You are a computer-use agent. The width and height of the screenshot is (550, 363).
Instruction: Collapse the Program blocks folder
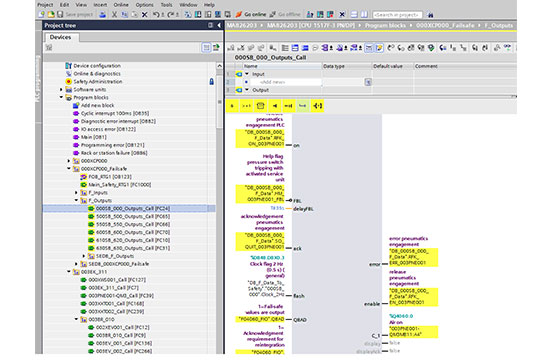[x=61, y=98]
